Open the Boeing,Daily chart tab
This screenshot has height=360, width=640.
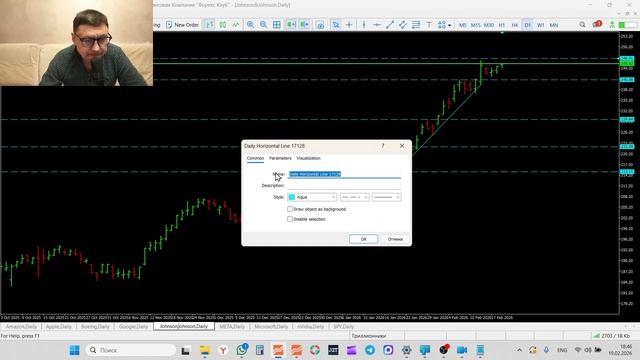[x=95, y=327]
